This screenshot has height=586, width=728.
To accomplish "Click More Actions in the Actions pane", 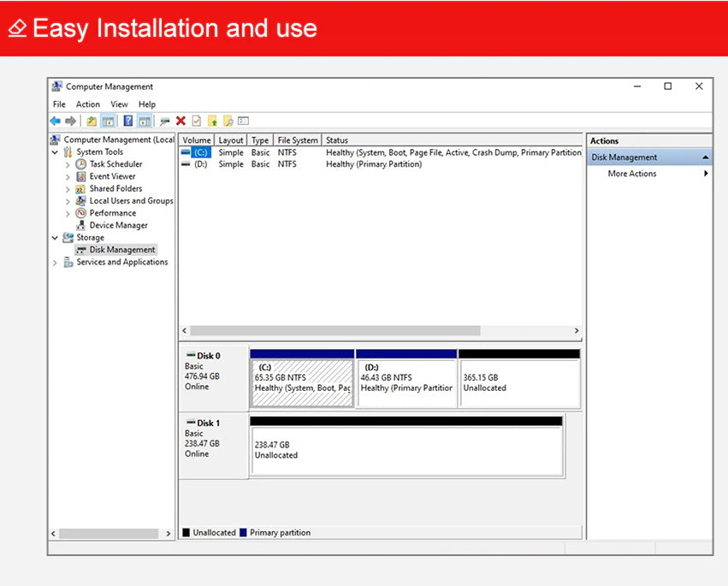I will (x=632, y=174).
